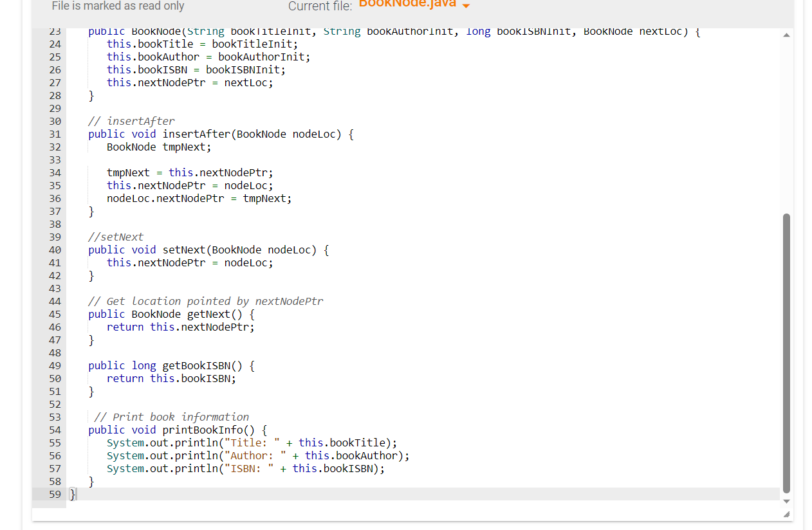Screen dimensions: 812x530
Task: Click the 'File is marked as read only' notice
Action: click(x=118, y=6)
